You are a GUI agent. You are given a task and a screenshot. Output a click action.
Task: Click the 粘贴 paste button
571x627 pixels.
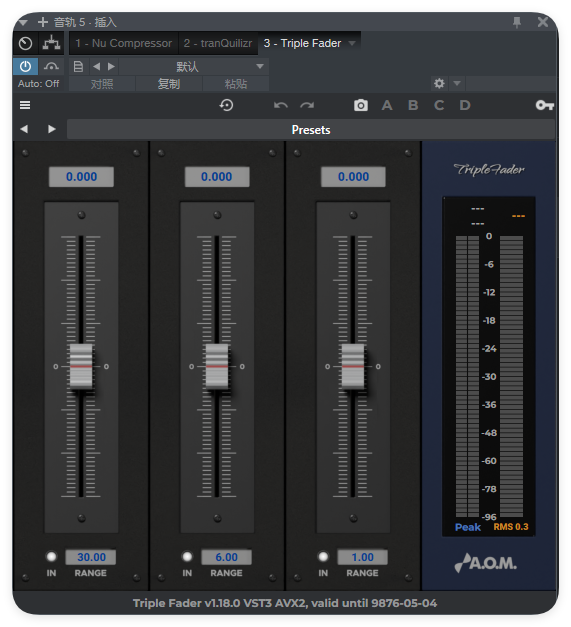[236, 84]
